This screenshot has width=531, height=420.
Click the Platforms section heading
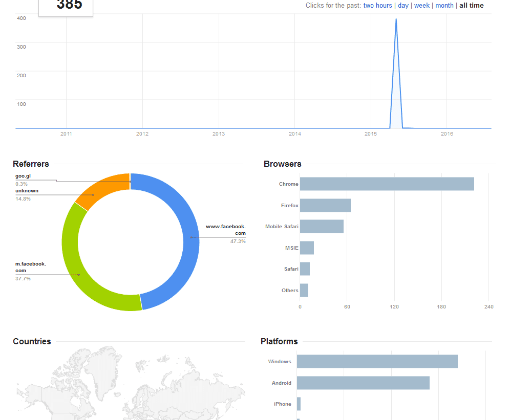(x=279, y=341)
